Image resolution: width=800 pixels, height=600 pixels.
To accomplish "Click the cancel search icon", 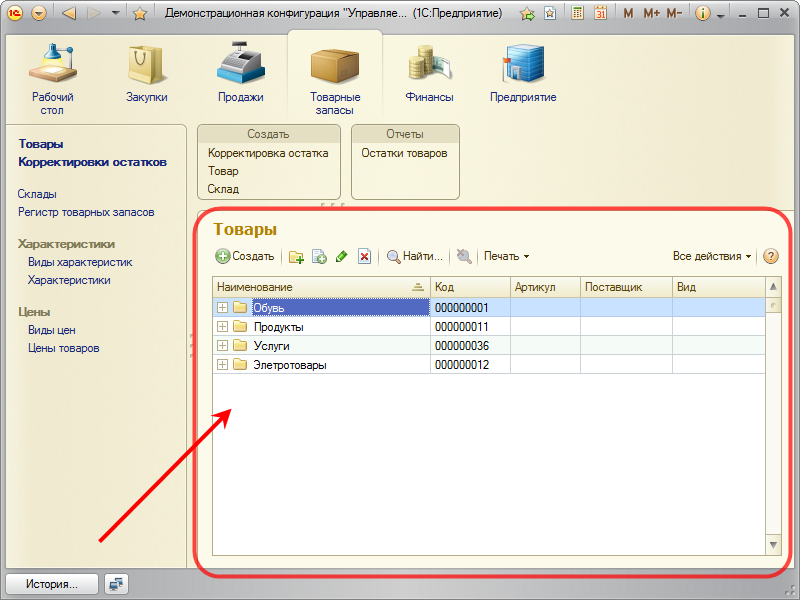I will coord(464,257).
